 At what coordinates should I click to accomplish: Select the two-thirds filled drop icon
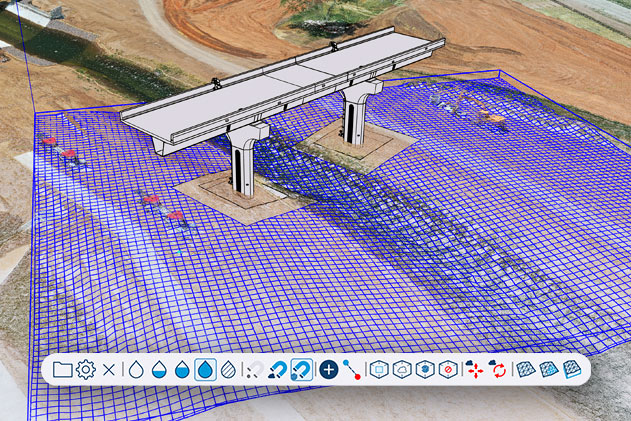click(x=182, y=369)
